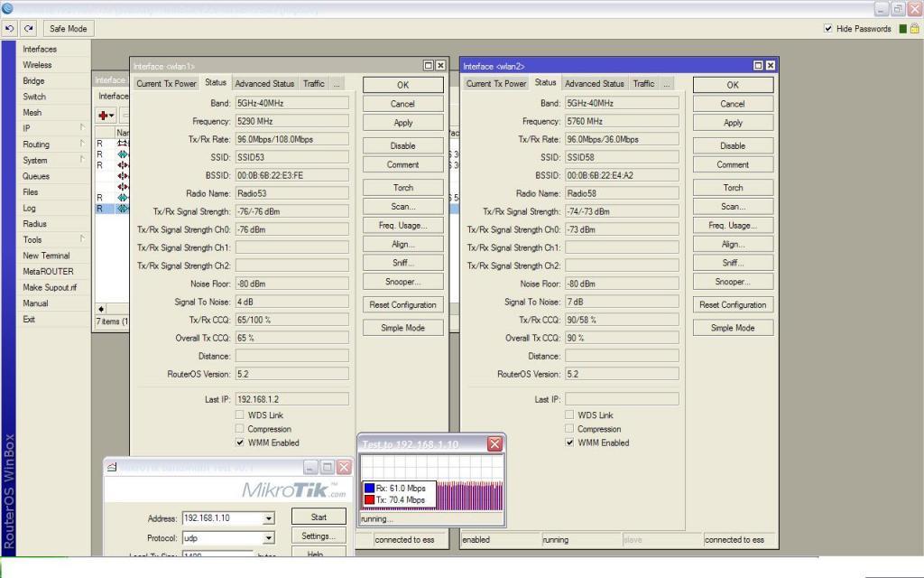The image size is (924, 578).
Task: Close the Interface wlan2 dialog
Action: tap(770, 66)
